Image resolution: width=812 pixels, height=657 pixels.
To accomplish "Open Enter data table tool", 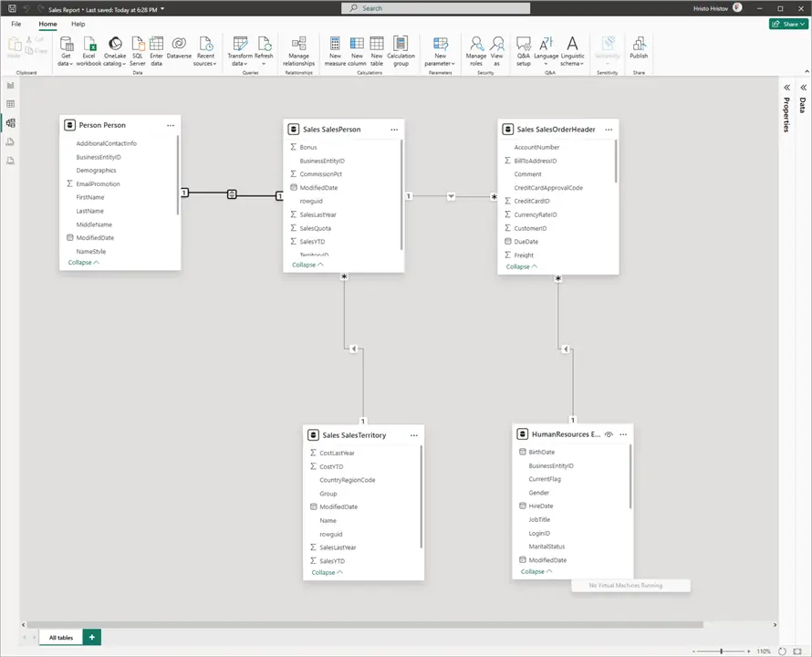I will click(x=156, y=51).
